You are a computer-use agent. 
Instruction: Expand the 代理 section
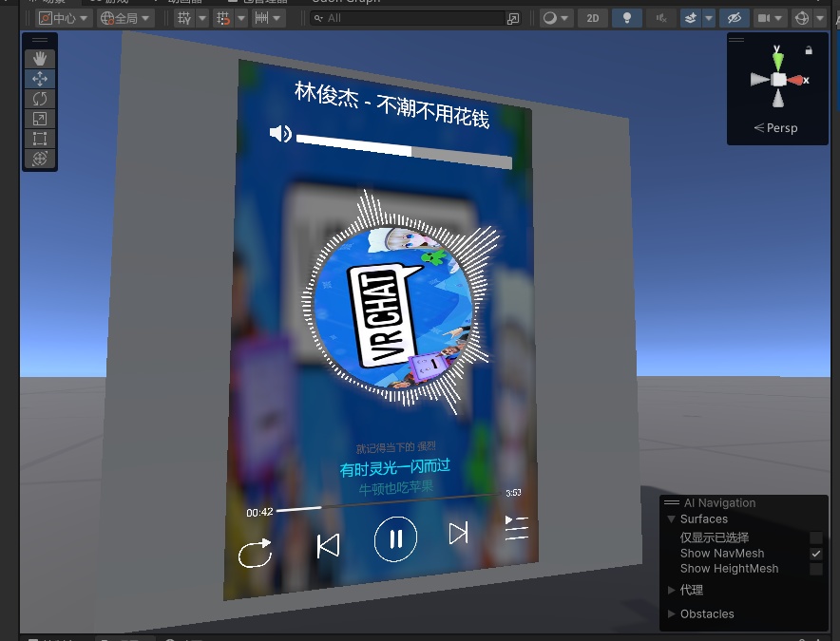(x=673, y=589)
